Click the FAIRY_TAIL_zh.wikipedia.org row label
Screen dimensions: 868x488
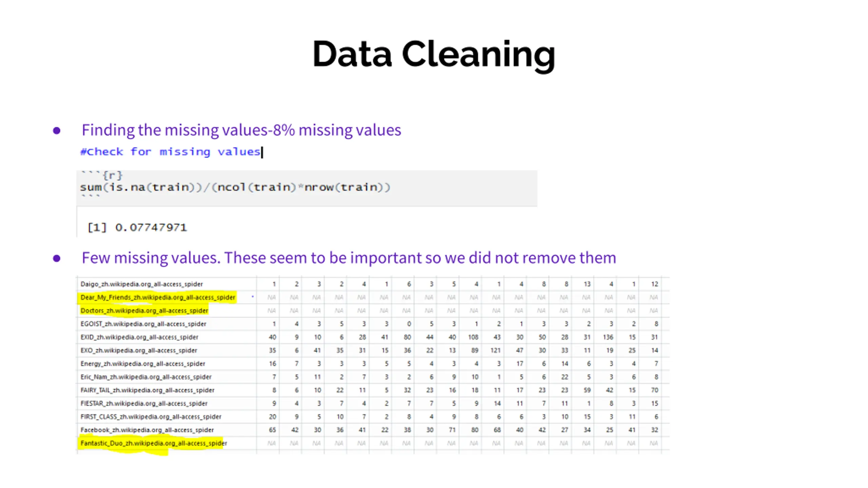tap(147, 390)
